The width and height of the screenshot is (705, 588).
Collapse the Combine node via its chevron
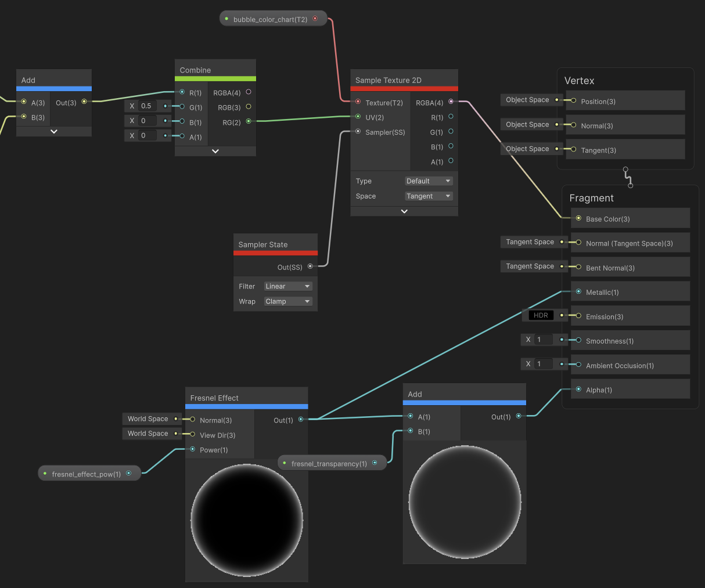click(x=215, y=151)
